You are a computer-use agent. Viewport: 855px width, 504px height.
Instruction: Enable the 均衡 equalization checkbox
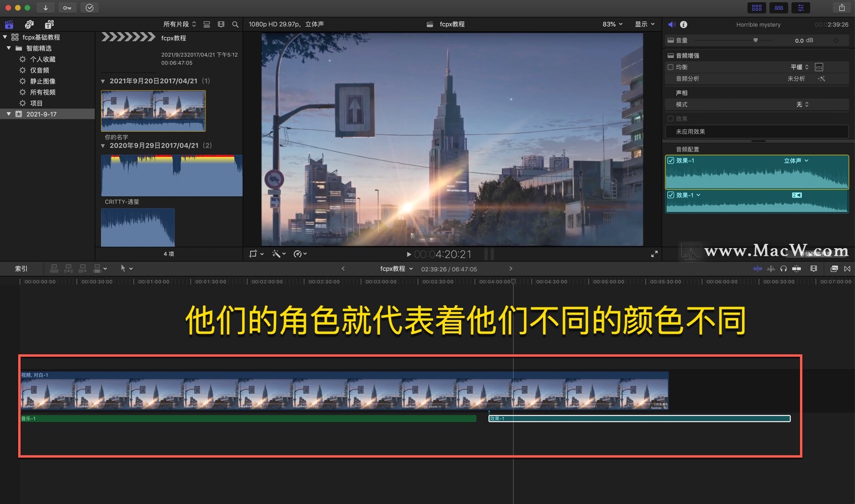tap(670, 67)
